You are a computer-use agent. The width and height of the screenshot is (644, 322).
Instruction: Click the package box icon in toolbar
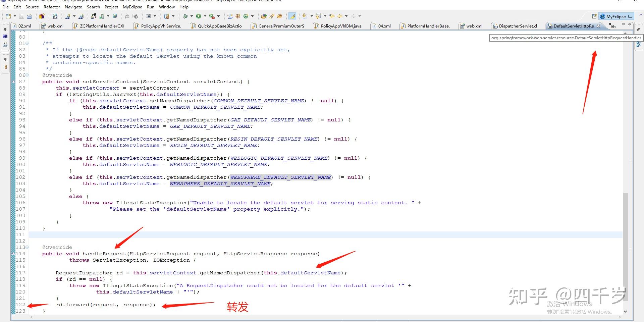pos(42,16)
